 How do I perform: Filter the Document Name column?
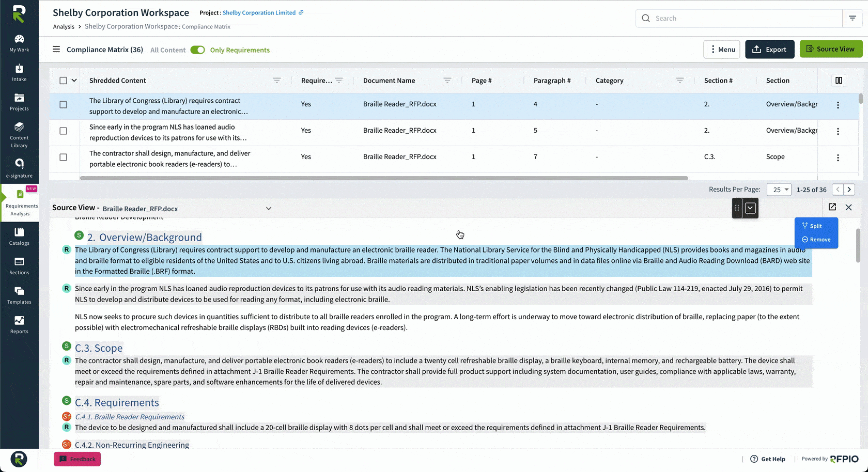click(x=447, y=81)
